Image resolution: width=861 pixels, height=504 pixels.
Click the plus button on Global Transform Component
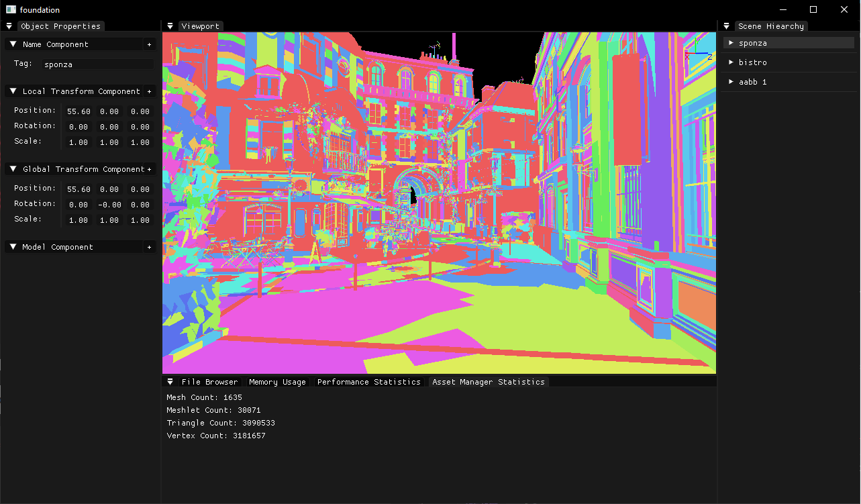click(x=149, y=169)
